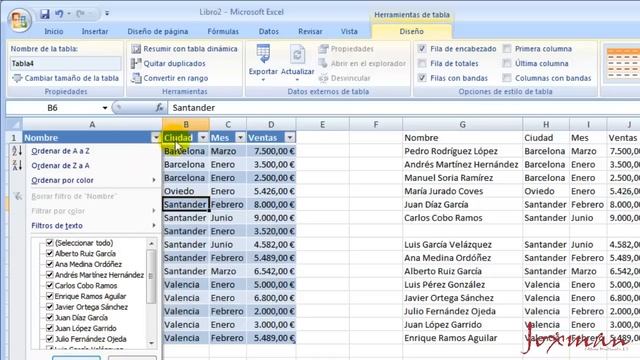Open the Datos ribbon tab

pyautogui.click(x=269, y=31)
